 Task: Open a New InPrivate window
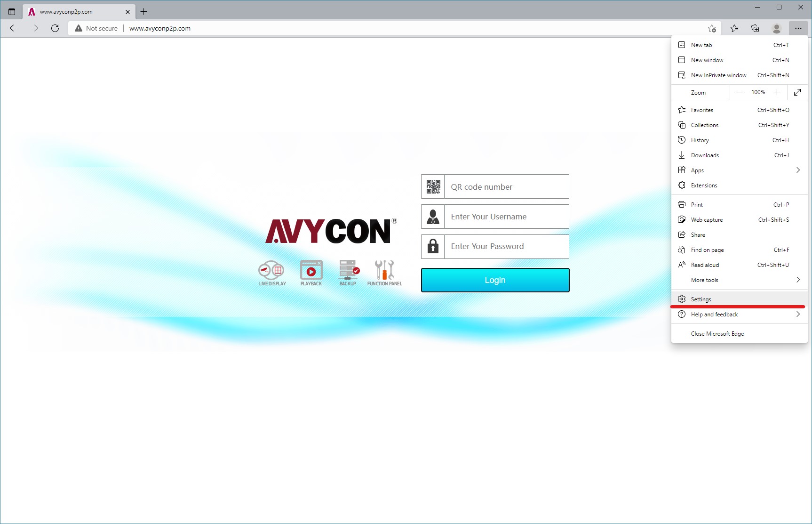740,75
